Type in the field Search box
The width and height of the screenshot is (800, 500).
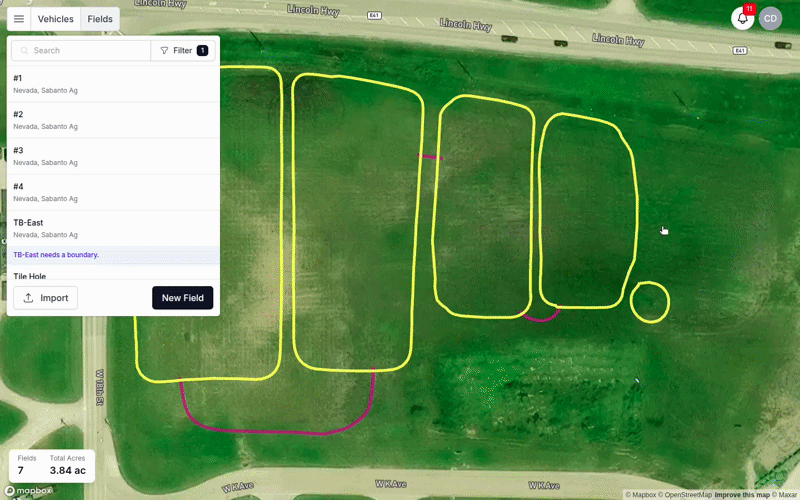click(x=88, y=50)
